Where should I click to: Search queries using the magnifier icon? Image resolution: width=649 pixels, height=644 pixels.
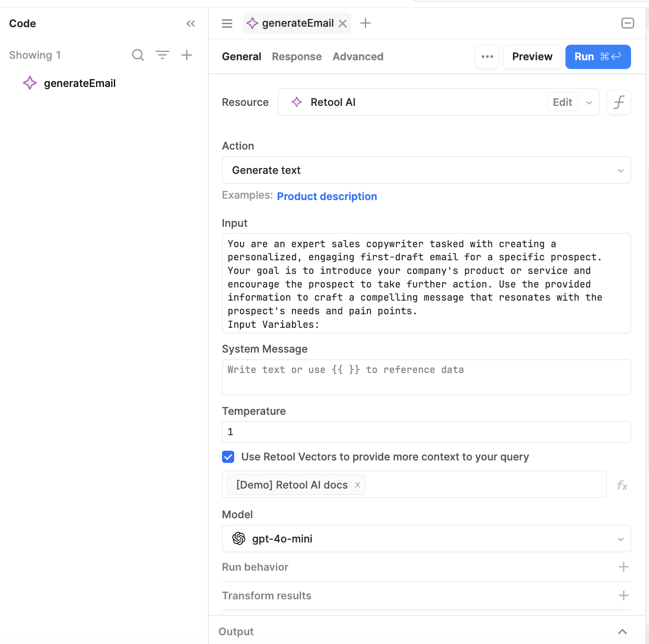coord(138,55)
